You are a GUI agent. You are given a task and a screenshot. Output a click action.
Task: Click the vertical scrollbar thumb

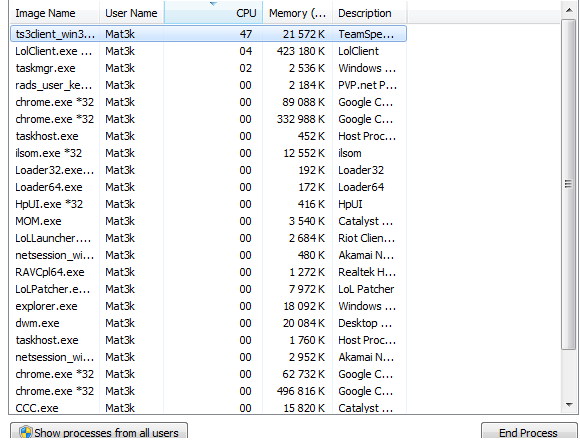coord(569,184)
